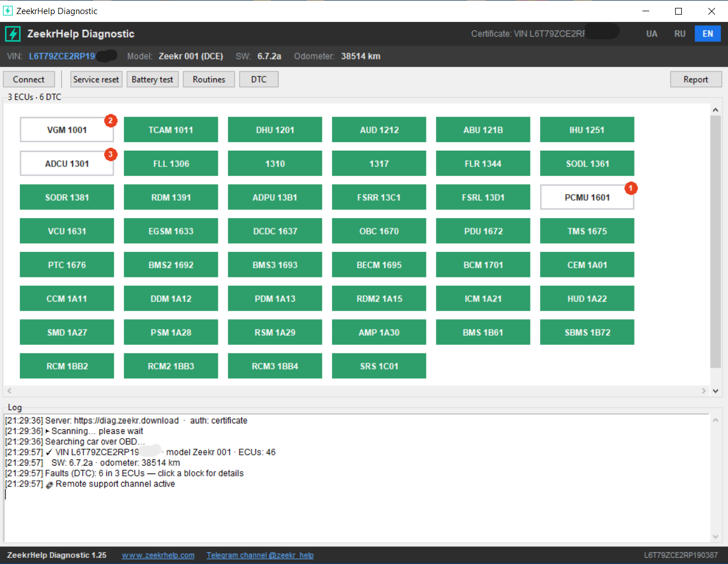The image size is (728, 564).
Task: Click the BMS2 1692 ECU block
Action: click(171, 265)
